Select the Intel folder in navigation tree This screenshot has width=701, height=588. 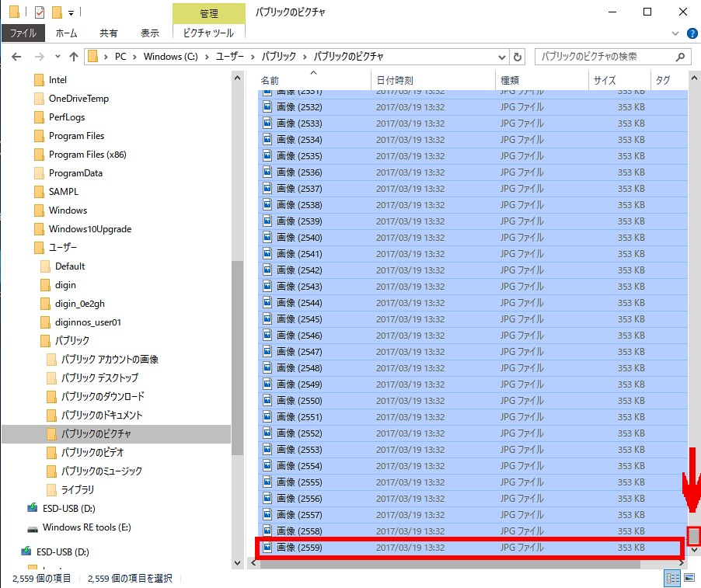click(x=58, y=80)
